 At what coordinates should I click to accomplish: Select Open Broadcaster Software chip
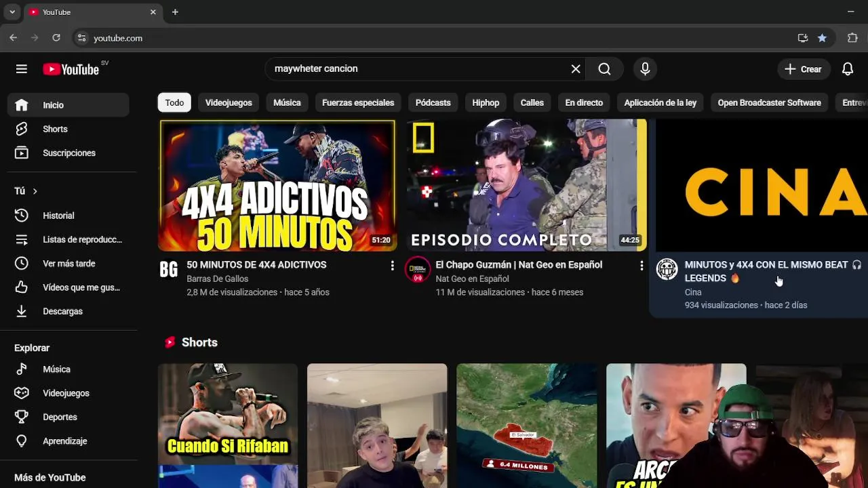pyautogui.click(x=769, y=102)
